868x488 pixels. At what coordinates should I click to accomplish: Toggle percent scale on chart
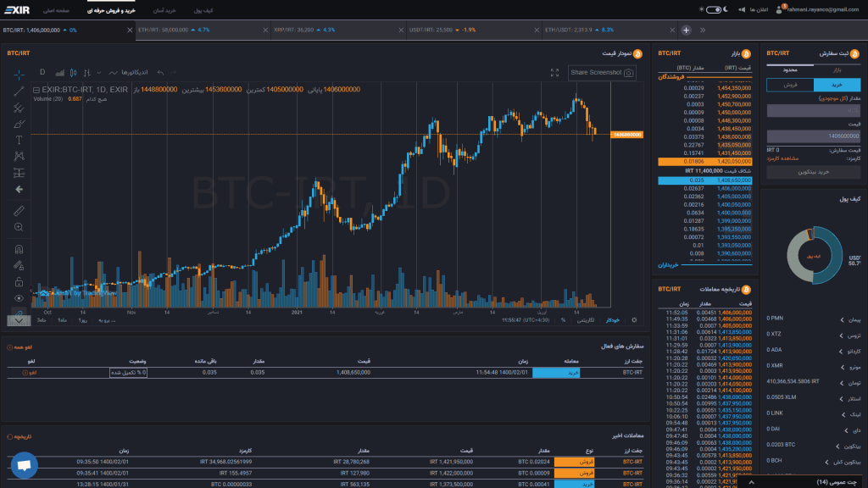[x=563, y=319]
